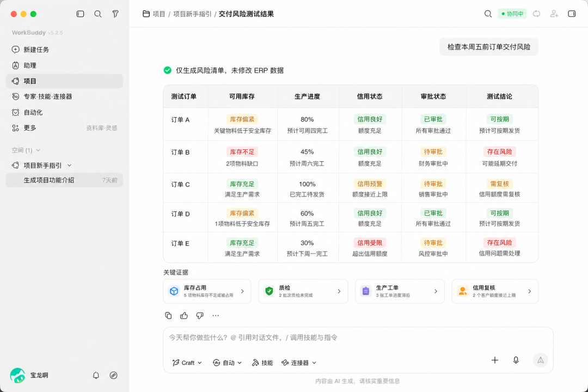Open 专家·技能·连接器 sidebar entry
The image size is (588, 392).
64,96
